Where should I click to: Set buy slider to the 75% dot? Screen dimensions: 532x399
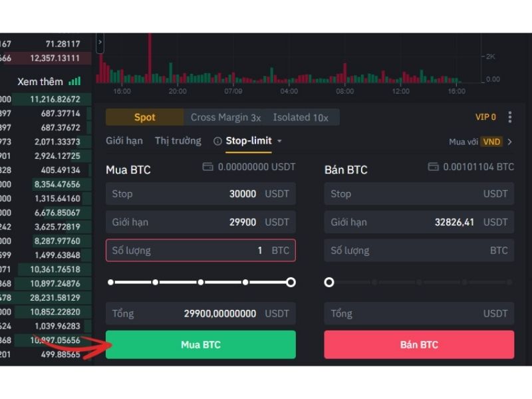[x=245, y=282]
